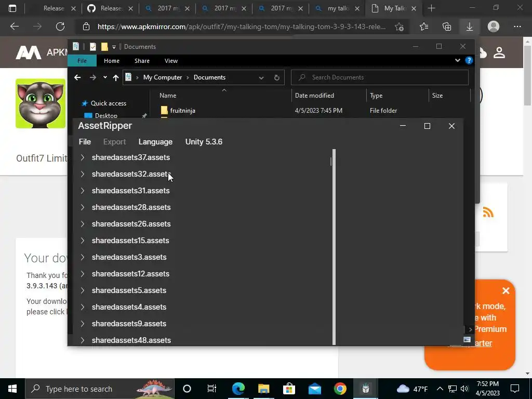The width and height of the screenshot is (532, 399).
Task: Select sharedassets48.assets in the list
Action: tap(131, 340)
